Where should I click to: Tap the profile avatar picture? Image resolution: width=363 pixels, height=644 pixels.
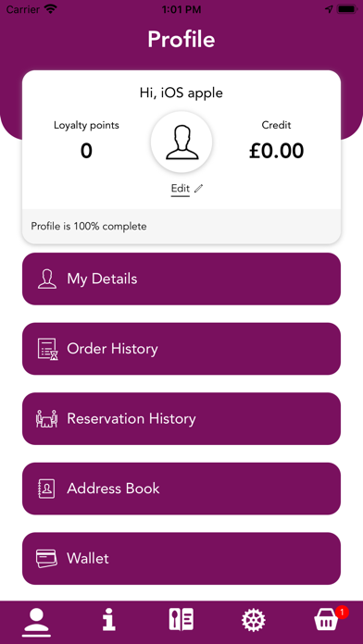(181, 142)
